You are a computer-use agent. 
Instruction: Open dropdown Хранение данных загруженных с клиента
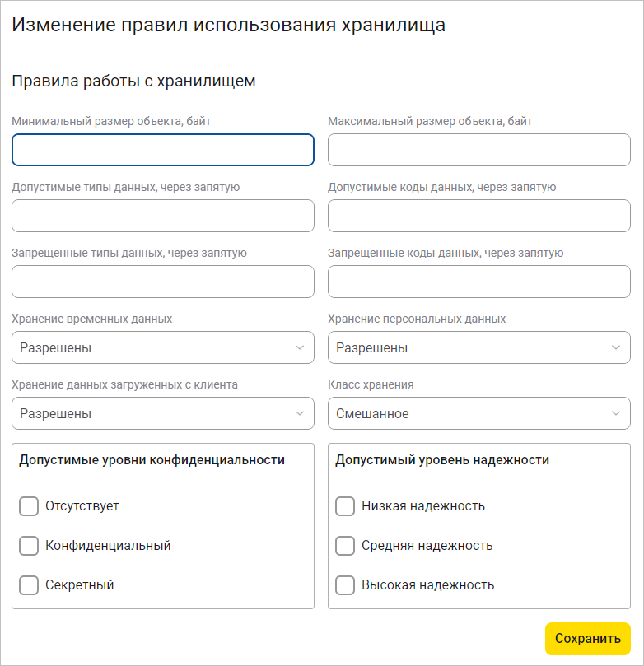162,413
